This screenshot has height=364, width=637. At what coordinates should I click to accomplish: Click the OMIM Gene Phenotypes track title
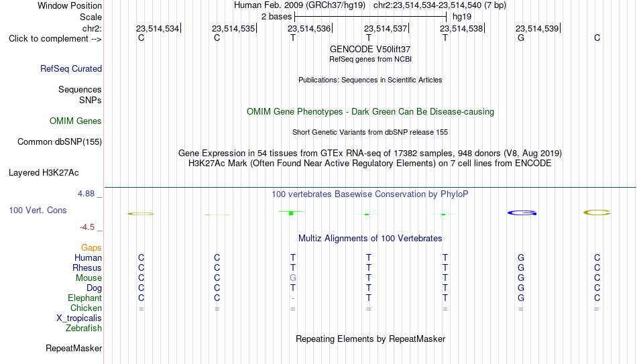pyautogui.click(x=370, y=112)
